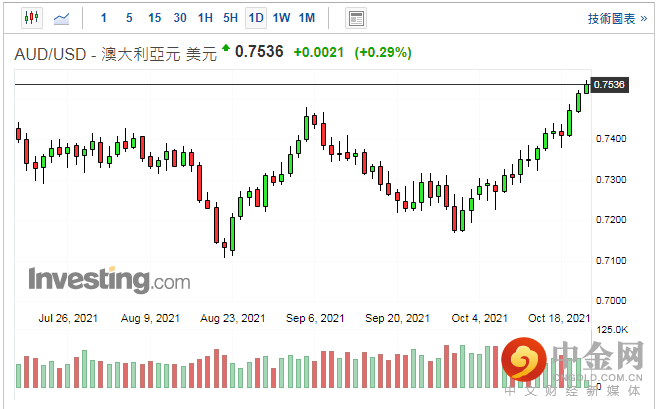Click the Sep 20, 2021 date label
Viewport: 658px width, 409px height.
pyautogui.click(x=397, y=318)
